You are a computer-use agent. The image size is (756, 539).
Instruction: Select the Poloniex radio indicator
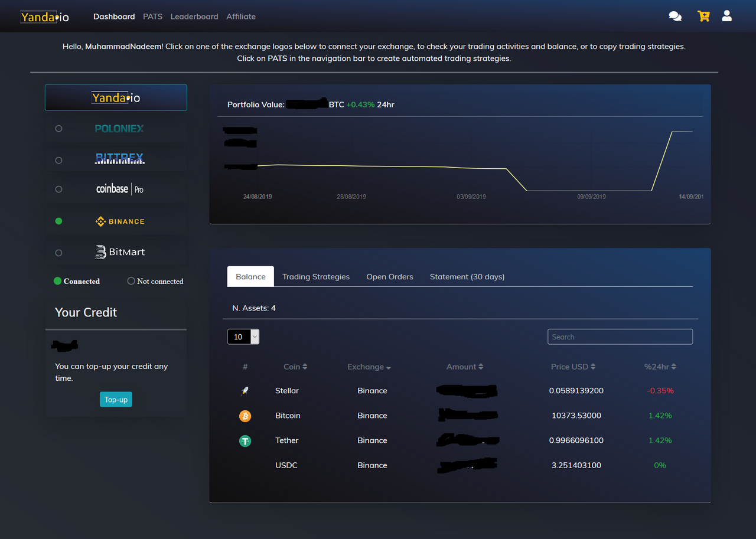[58, 129]
